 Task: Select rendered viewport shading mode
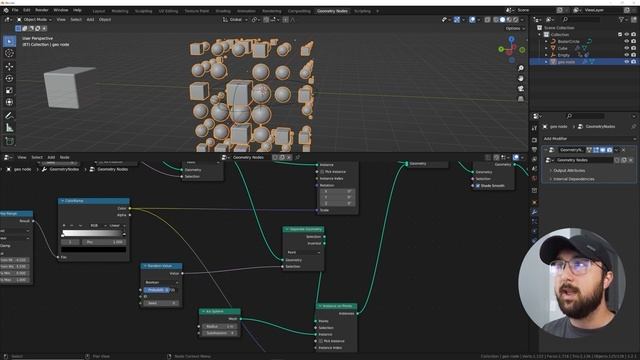516,20
